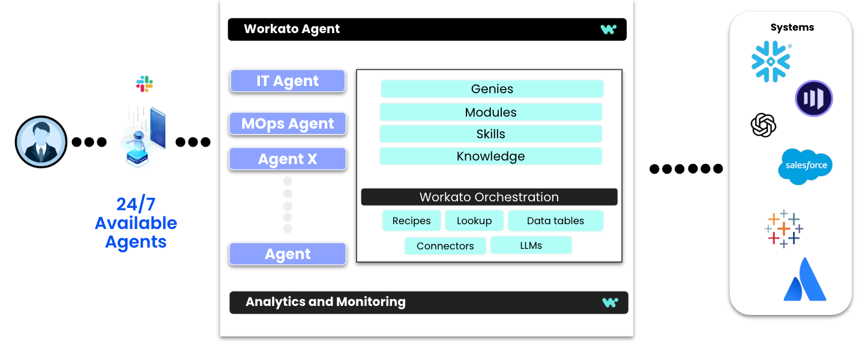Click the Snowflake logo
The width and height of the screenshot is (868, 345).
(x=771, y=61)
